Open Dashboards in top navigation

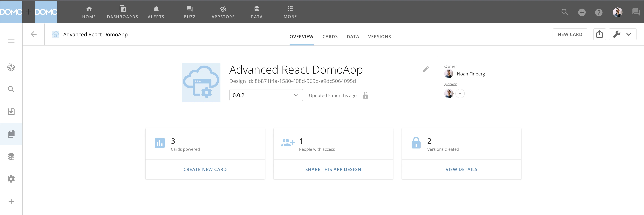[x=122, y=12]
